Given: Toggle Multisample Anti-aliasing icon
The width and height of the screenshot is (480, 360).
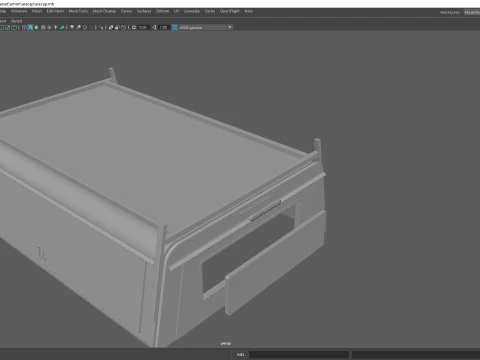Looking at the screenshot, I should point(85,27).
